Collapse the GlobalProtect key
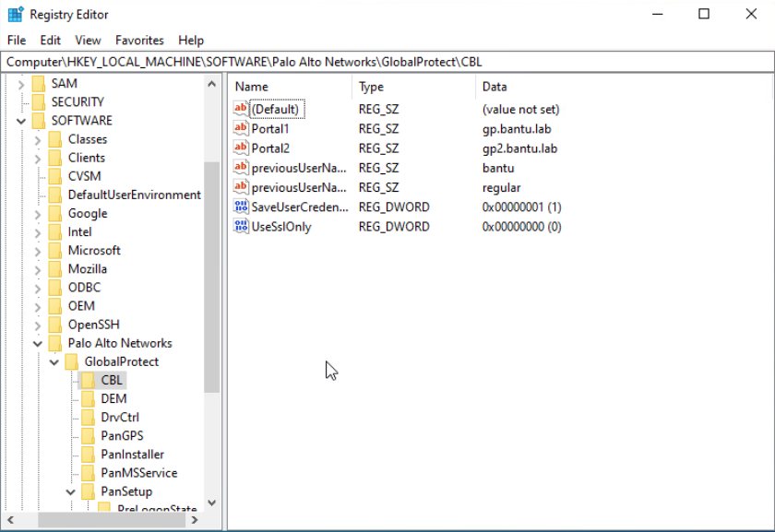Image resolution: width=775 pixels, height=532 pixels. (54, 362)
